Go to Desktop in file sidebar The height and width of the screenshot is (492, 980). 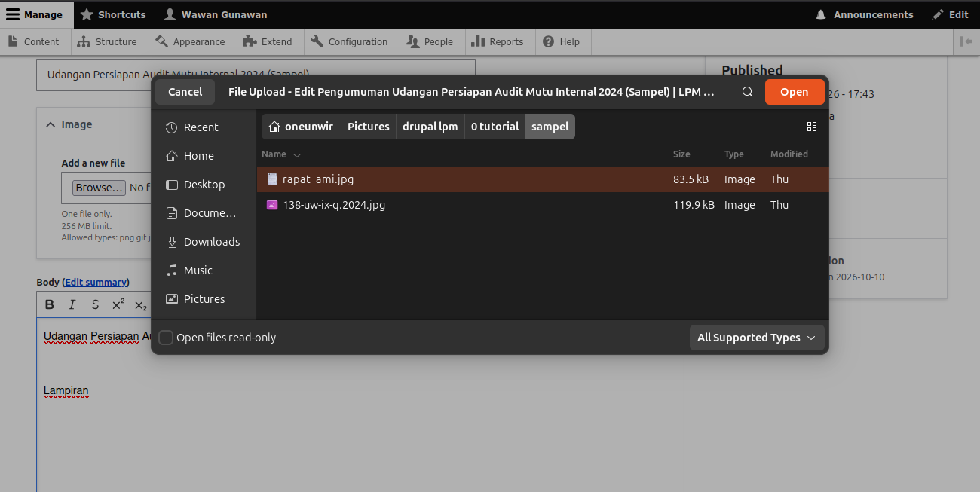204,185
